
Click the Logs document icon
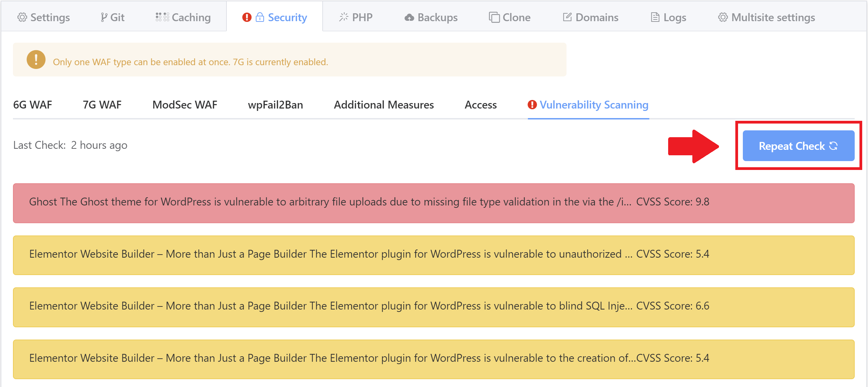click(655, 17)
